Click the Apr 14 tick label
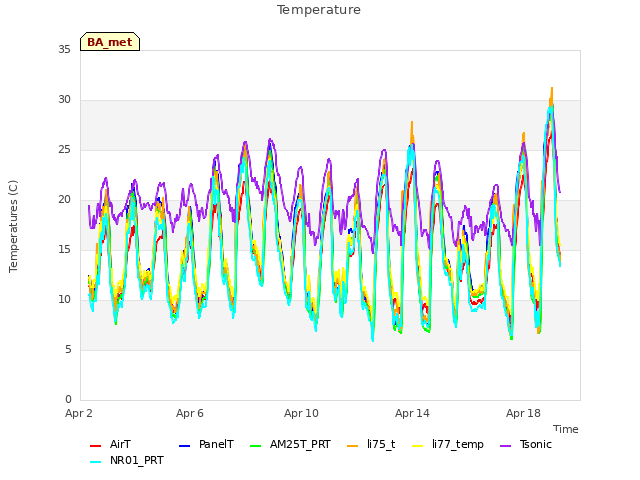The width and height of the screenshot is (640, 480). pyautogui.click(x=412, y=413)
